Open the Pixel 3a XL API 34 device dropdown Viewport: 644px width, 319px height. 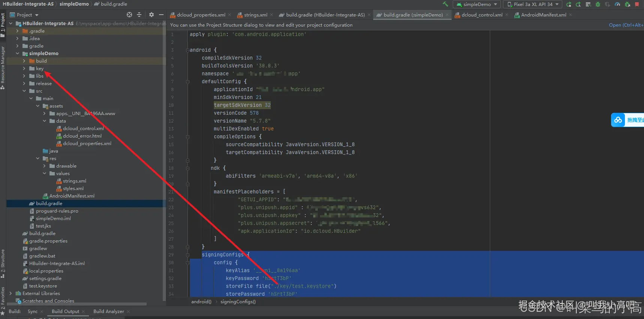point(533,4)
